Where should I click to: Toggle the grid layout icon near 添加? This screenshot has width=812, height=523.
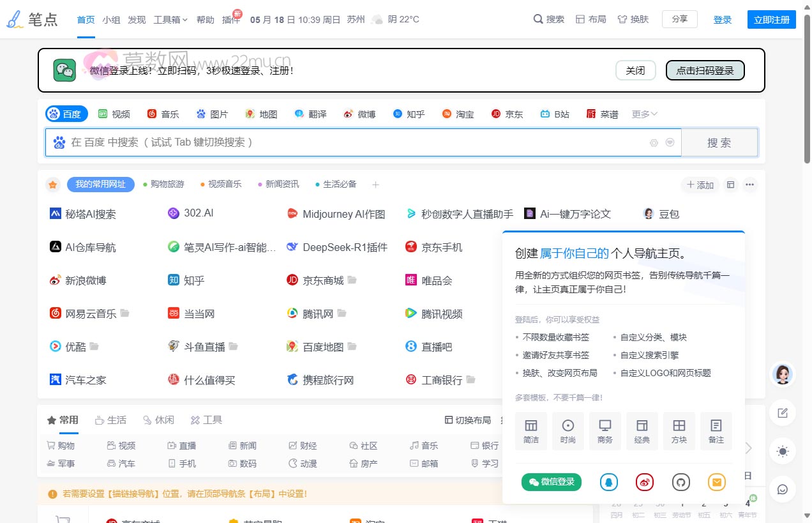click(730, 184)
